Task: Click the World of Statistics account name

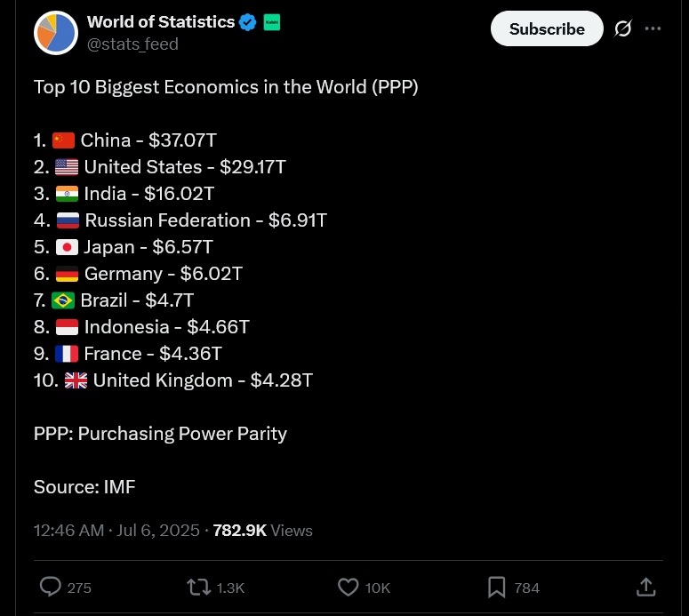Action: [x=161, y=22]
